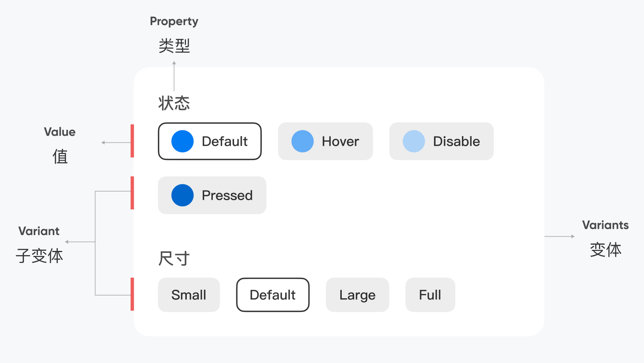Click the Property 类型 label at top
This screenshot has width=644, height=363.
(x=174, y=35)
